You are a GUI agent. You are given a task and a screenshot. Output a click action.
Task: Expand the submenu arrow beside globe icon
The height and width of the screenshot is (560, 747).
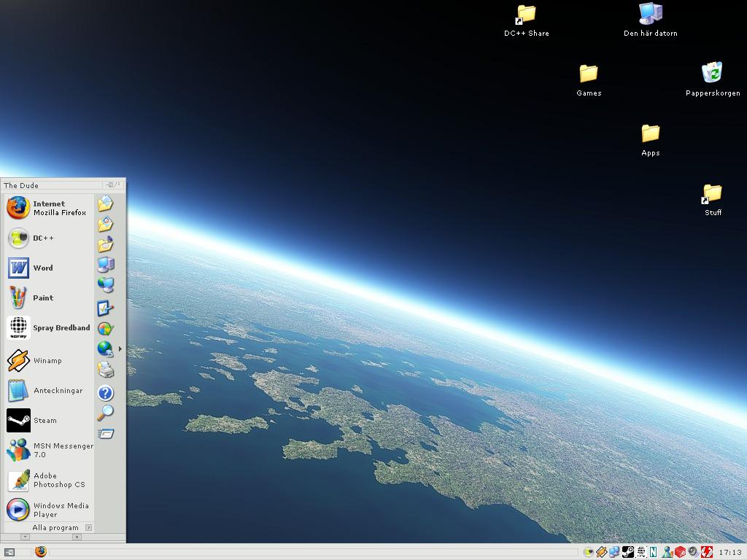pos(120,349)
